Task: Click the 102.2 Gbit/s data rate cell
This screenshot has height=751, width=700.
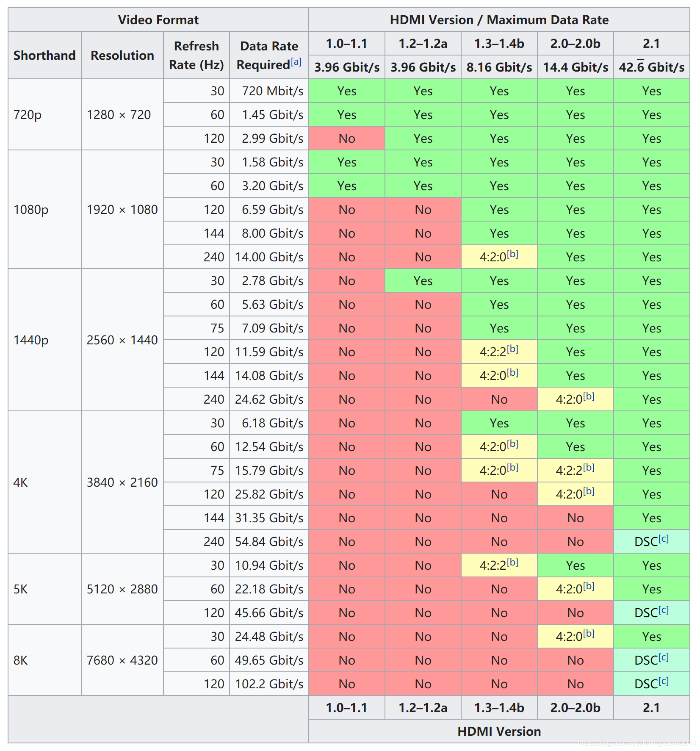Action: tap(269, 684)
